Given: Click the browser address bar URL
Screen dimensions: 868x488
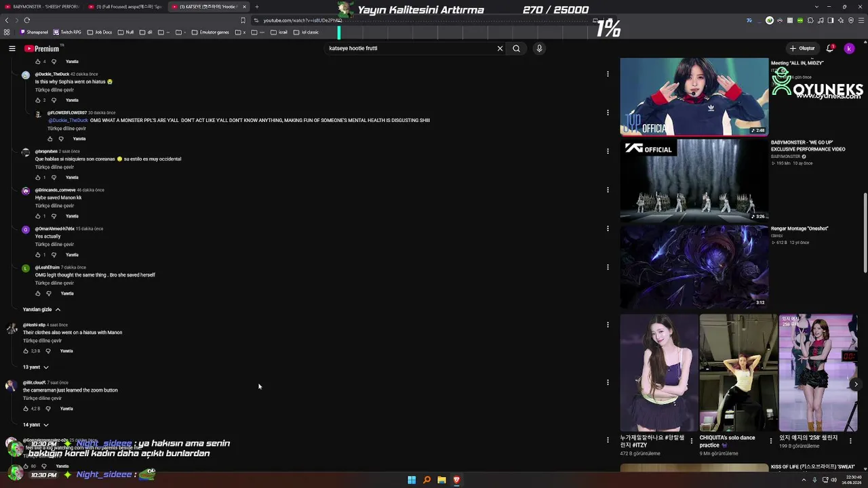Looking at the screenshot, I should coord(302,20).
